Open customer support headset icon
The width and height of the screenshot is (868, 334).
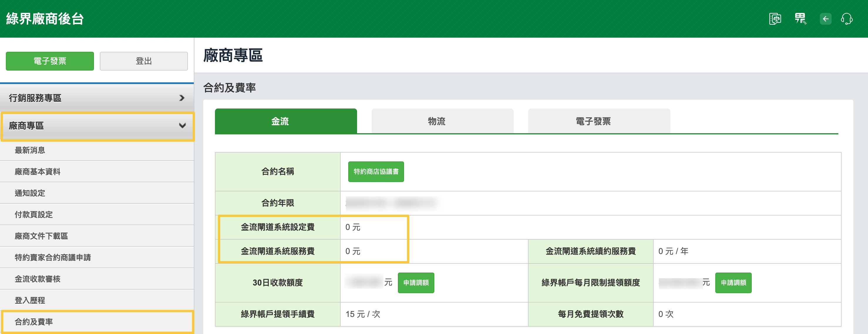(847, 19)
